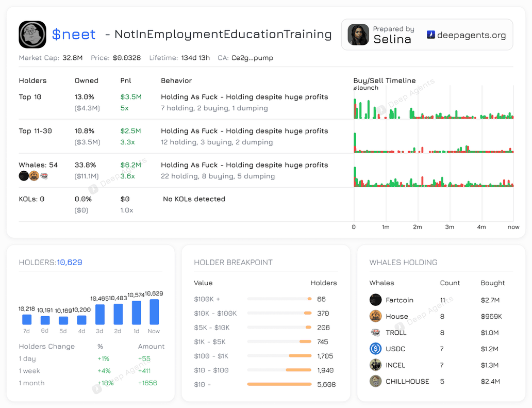Click '22 holding, 8 buying, 5 dumping' text

(218, 176)
